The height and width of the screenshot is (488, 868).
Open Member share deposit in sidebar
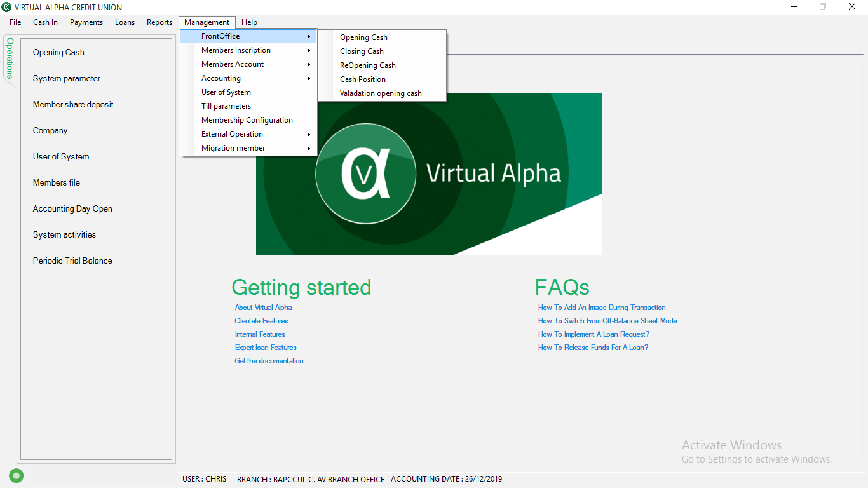tap(73, 105)
